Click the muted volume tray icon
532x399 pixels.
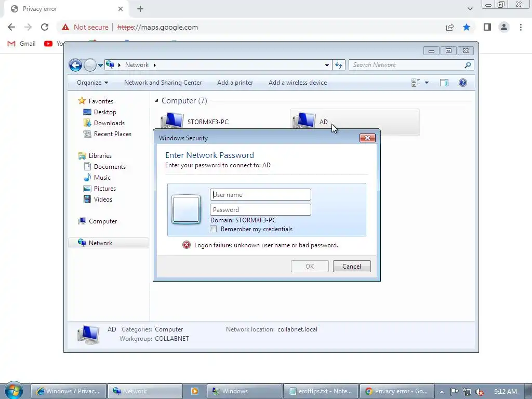[x=480, y=392]
